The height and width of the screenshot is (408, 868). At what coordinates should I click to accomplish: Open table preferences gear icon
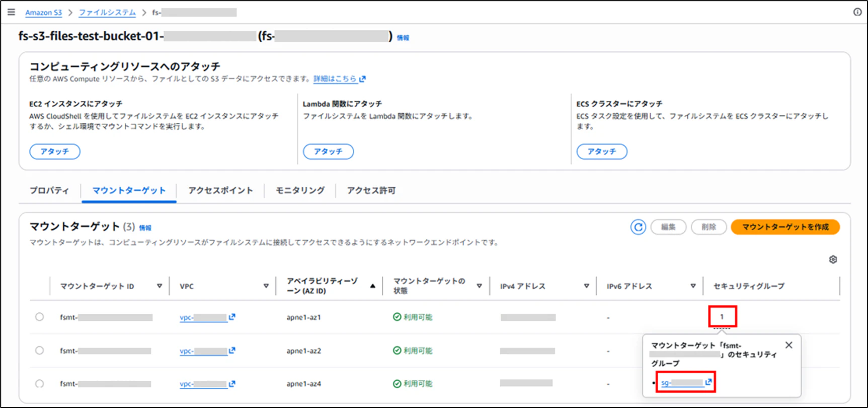coord(833,259)
